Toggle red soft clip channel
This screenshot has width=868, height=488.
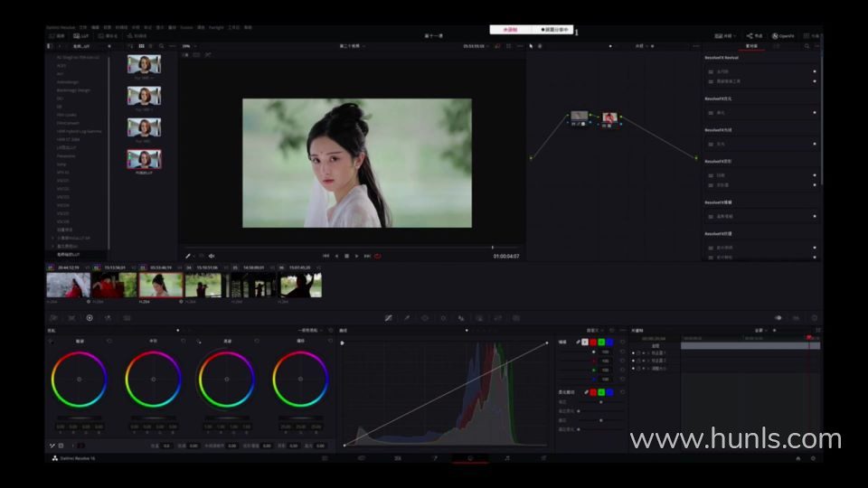tap(593, 392)
